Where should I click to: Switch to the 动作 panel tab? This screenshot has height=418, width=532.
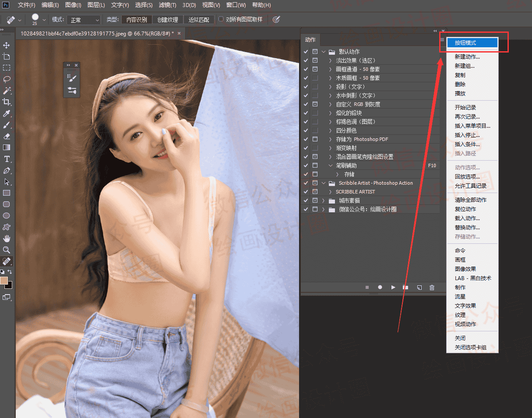click(310, 39)
